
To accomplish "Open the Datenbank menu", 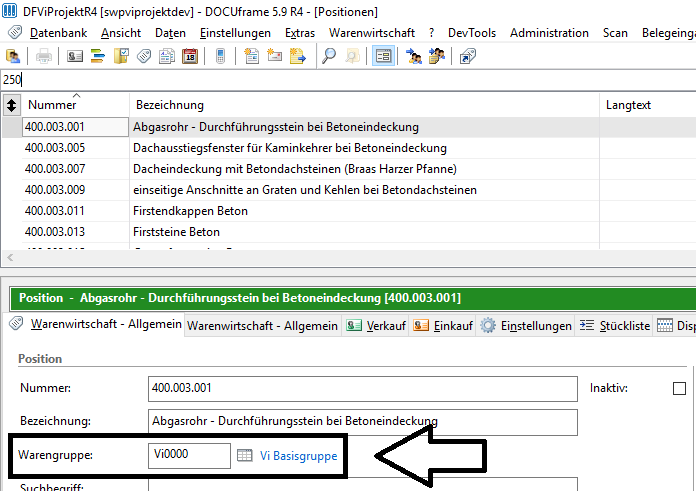I will 58,33.
